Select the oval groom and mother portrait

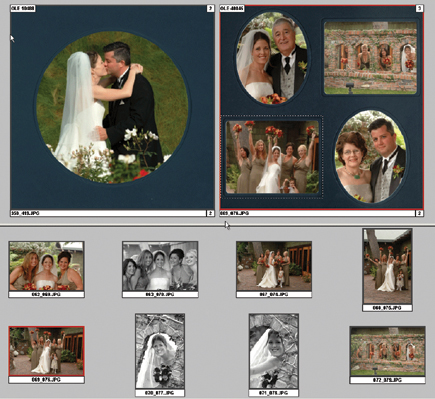click(370, 157)
